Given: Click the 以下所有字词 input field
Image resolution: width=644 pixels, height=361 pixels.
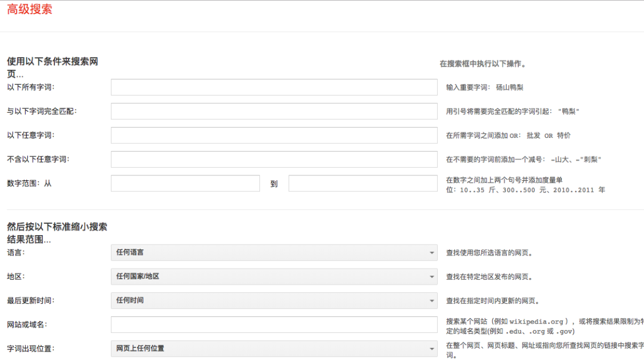Looking at the screenshot, I should coord(274,87).
